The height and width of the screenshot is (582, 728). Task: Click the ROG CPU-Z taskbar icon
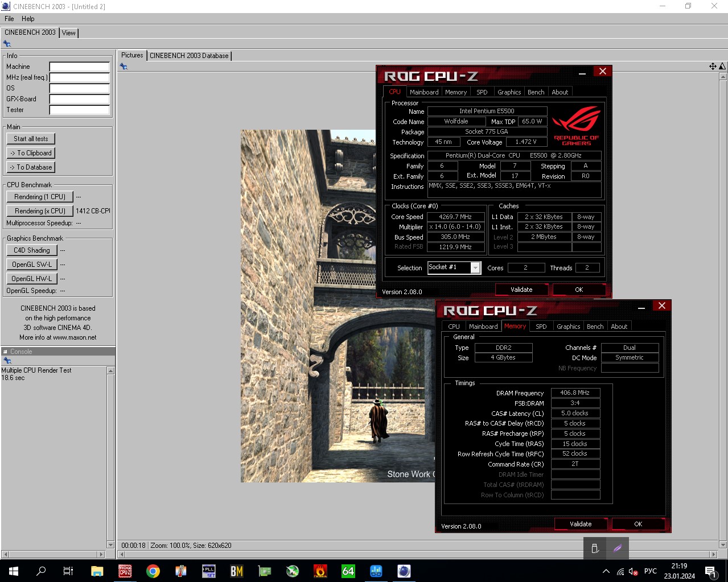coord(125,571)
